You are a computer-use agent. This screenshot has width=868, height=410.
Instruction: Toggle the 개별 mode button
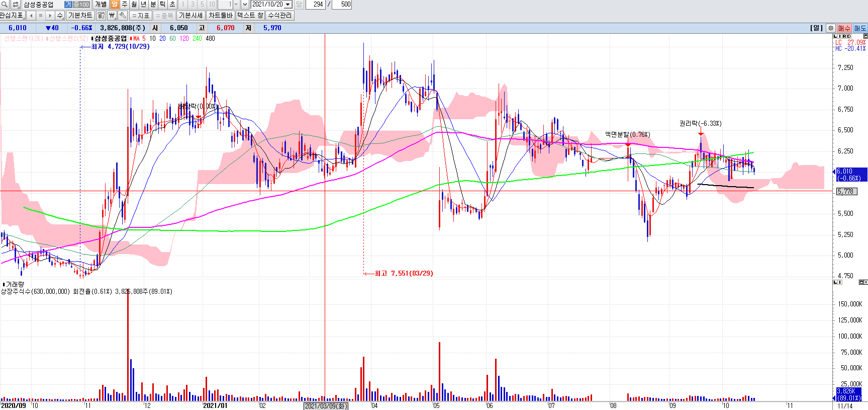click(x=101, y=5)
